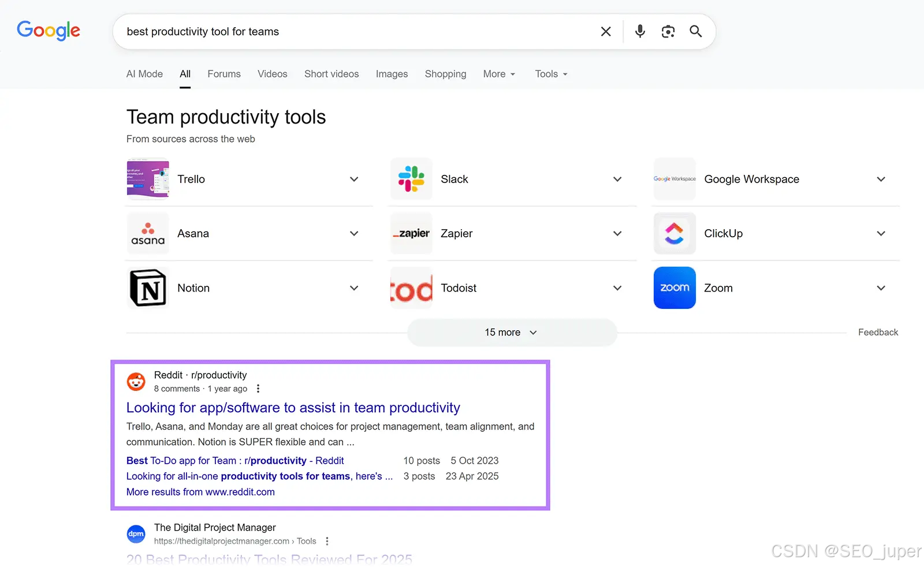Open 'Looking for all-in-one productivity tools' link
The width and height of the screenshot is (924, 567).
coord(259,476)
